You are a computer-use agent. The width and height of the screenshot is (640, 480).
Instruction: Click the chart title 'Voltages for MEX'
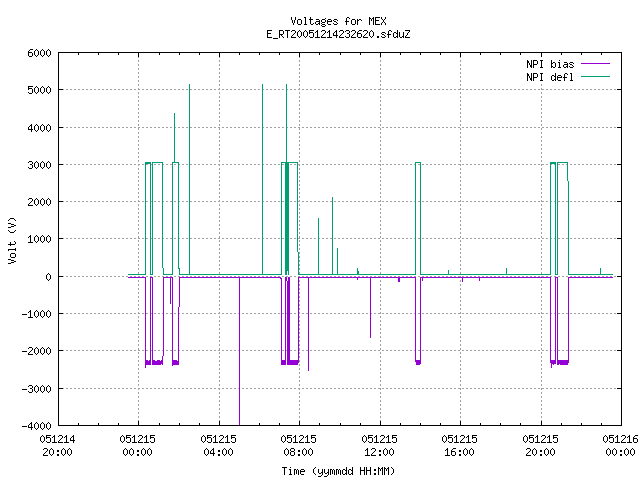pyautogui.click(x=338, y=21)
